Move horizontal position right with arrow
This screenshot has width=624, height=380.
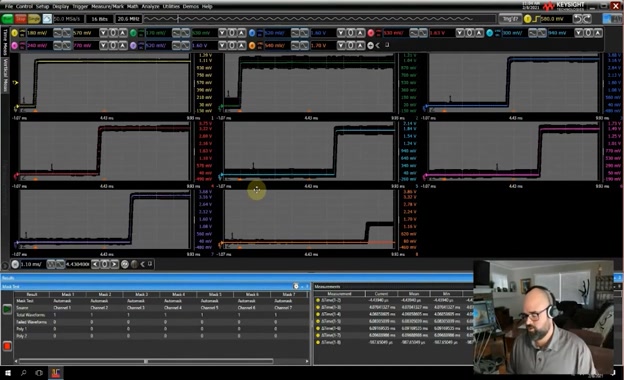(x=114, y=264)
